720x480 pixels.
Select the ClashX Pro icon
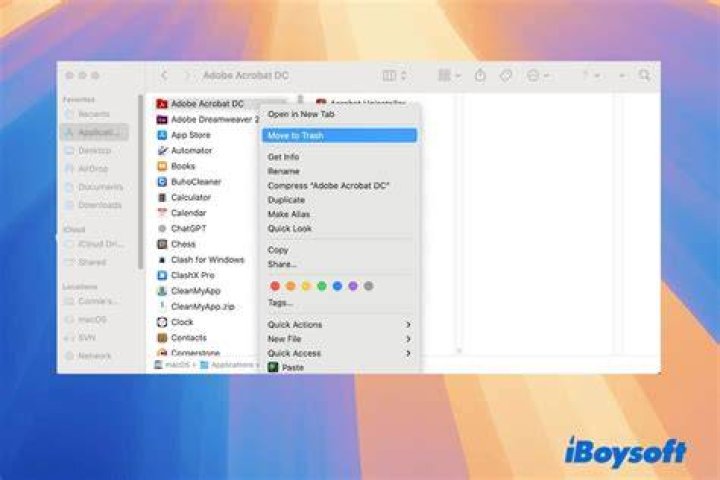click(162, 275)
